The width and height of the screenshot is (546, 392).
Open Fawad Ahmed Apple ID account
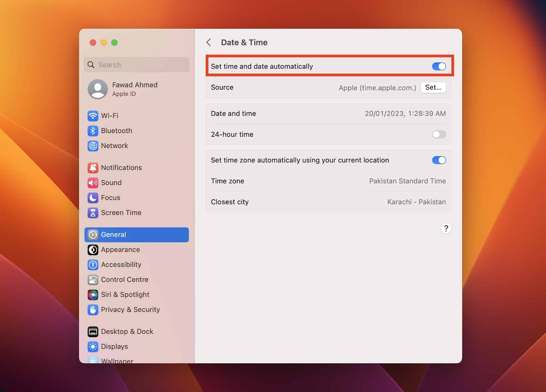point(136,89)
